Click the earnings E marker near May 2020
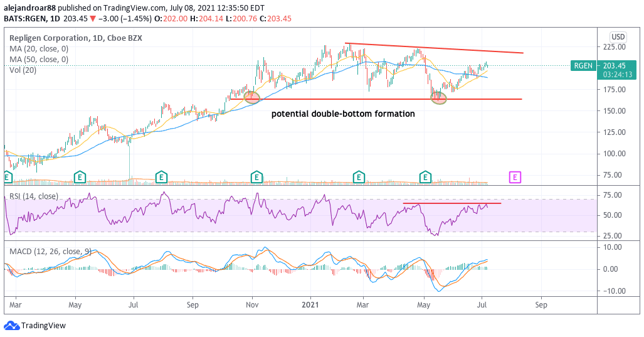 point(80,177)
